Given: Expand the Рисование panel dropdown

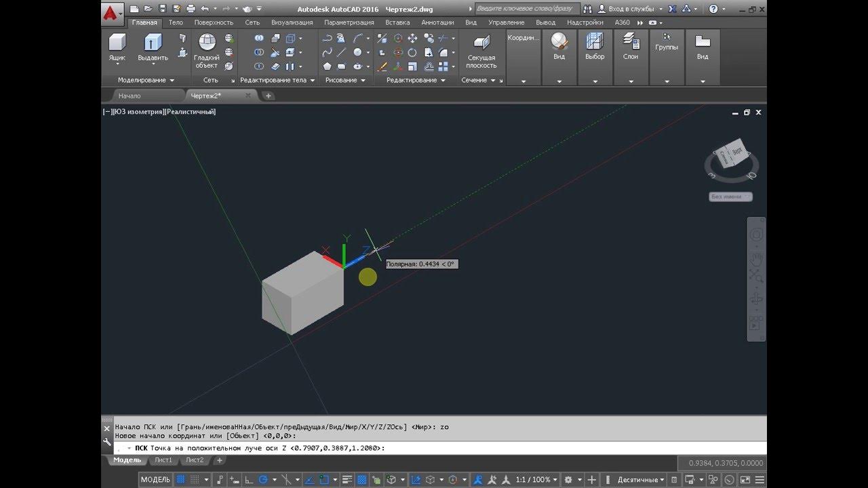Looking at the screenshot, I should pos(345,80).
